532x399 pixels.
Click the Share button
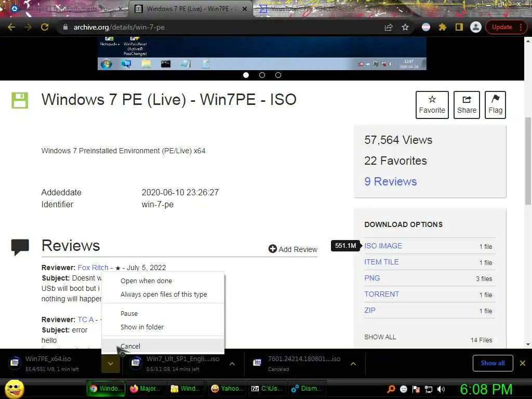(x=467, y=105)
